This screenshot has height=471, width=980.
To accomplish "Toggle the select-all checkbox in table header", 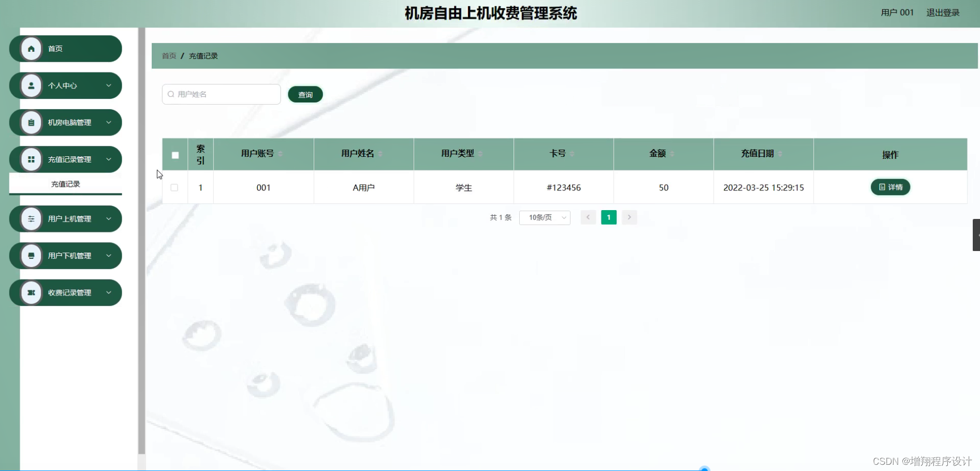I will [174, 154].
